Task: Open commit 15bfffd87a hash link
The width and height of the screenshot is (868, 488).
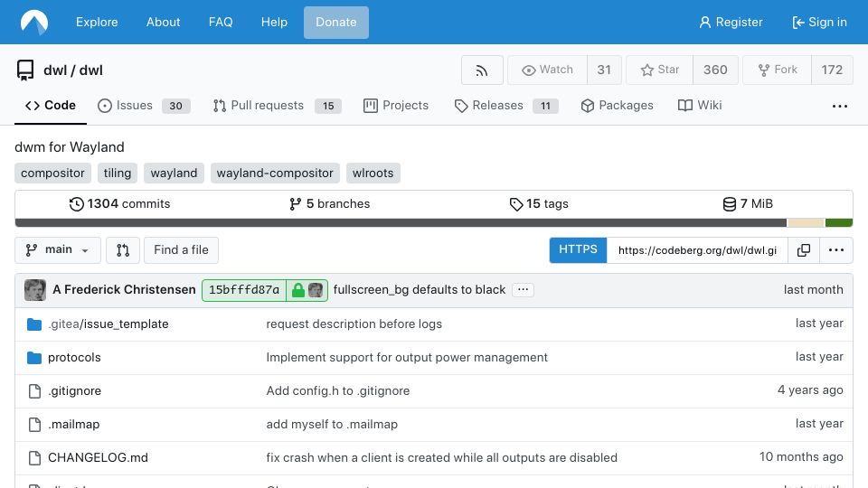Action: 244,290
